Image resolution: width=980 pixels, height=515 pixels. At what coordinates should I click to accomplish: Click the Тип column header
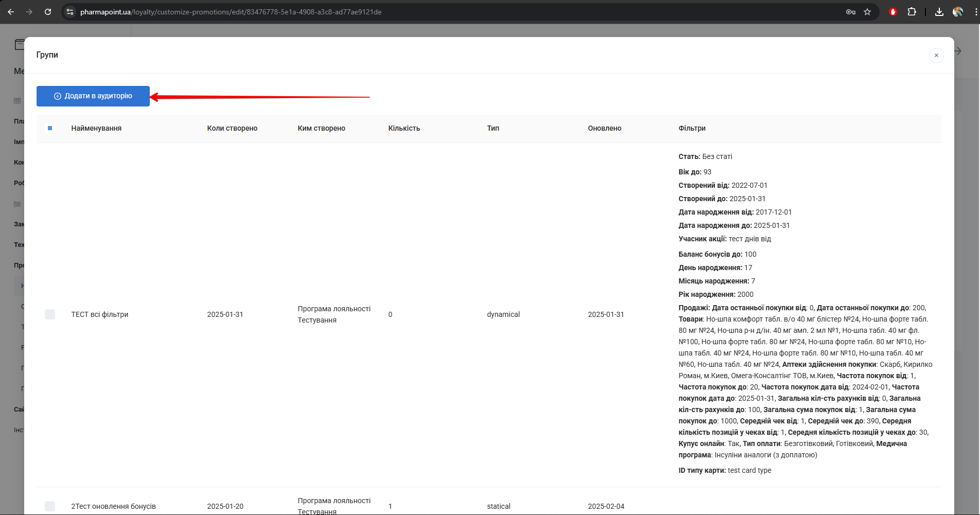point(493,128)
